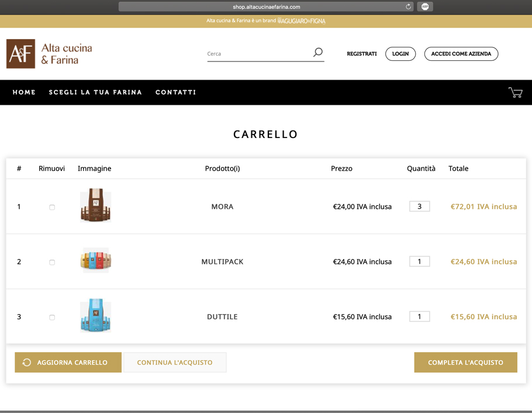This screenshot has height=413, width=532.
Task: Tick the remove checkbox for MORA
Action: (52, 207)
